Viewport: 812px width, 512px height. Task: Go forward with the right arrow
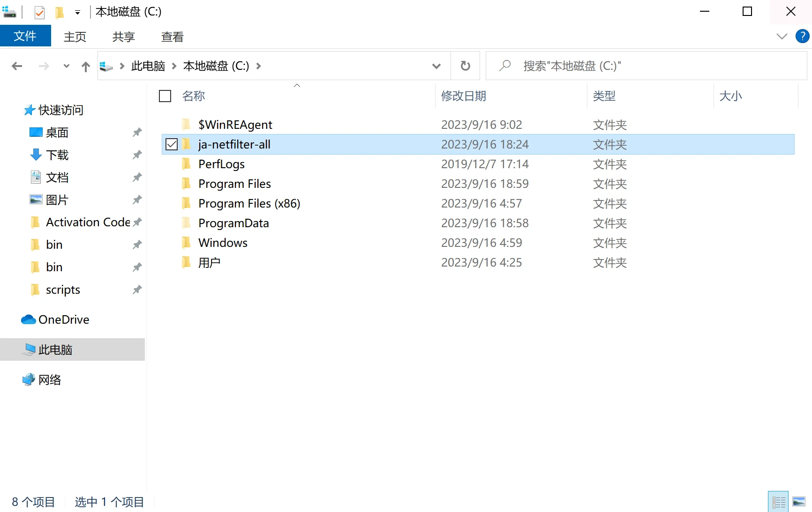[44, 66]
